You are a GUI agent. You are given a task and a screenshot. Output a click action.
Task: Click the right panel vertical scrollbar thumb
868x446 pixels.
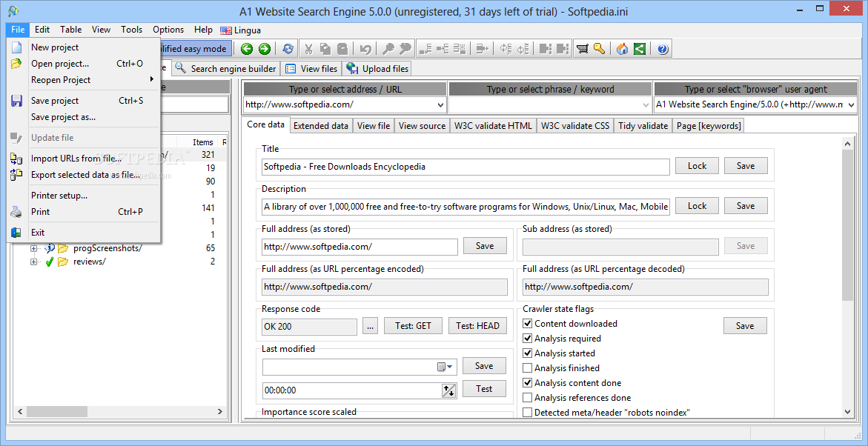coord(847,224)
